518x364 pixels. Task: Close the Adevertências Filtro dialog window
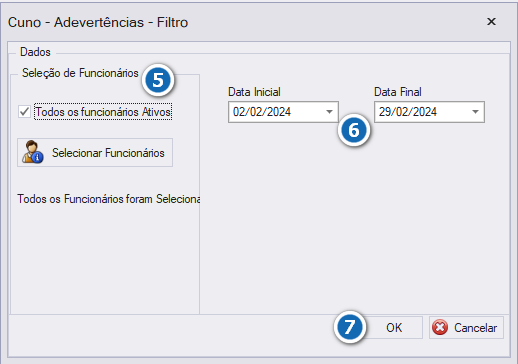pos(491,22)
